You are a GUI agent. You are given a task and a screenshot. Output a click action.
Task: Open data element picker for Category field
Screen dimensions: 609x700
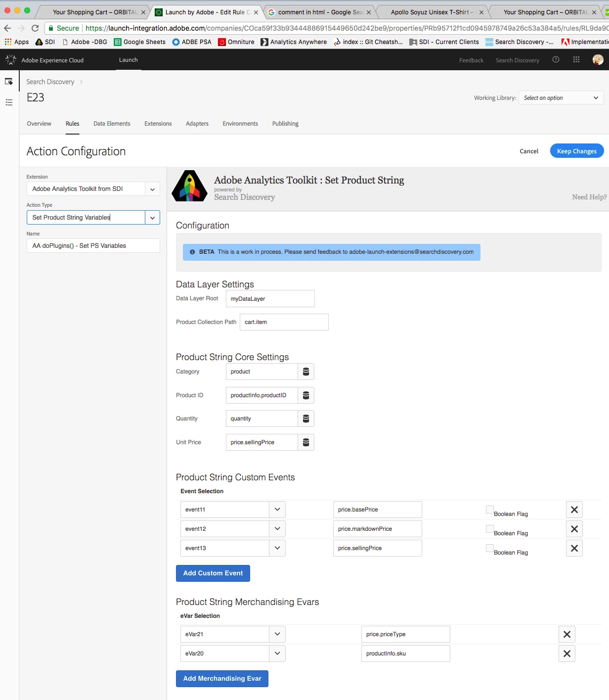tap(306, 372)
